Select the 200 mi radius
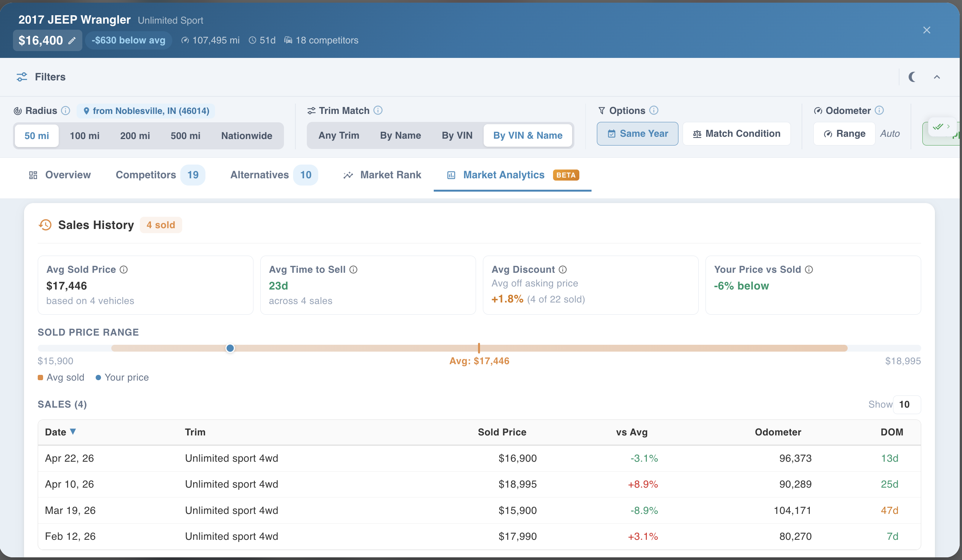962x560 pixels. tap(135, 136)
